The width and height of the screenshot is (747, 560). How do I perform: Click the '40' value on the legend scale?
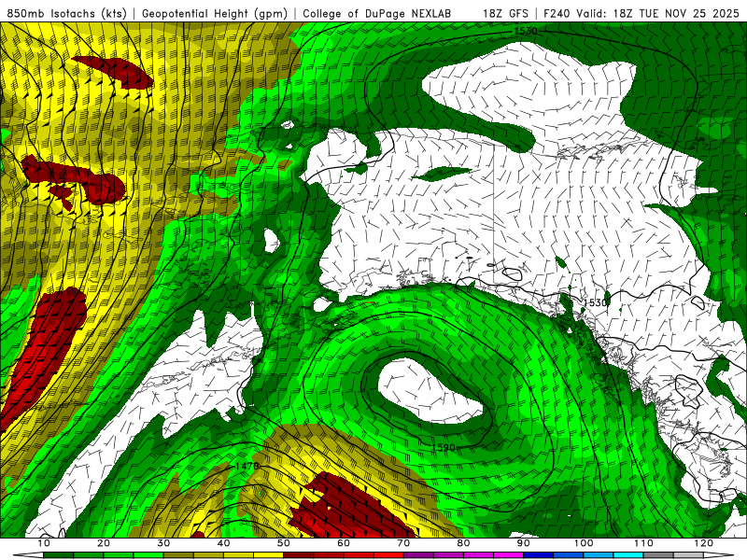(x=223, y=543)
